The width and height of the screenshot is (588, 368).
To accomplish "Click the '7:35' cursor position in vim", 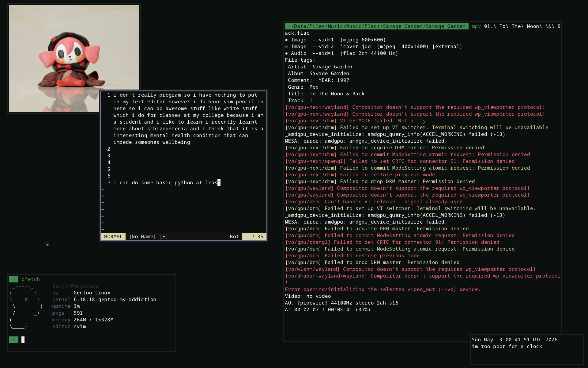I will point(257,236).
